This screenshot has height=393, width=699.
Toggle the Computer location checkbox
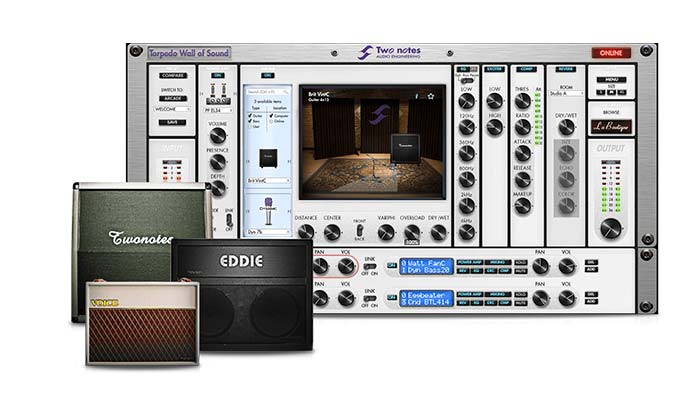[x=271, y=115]
